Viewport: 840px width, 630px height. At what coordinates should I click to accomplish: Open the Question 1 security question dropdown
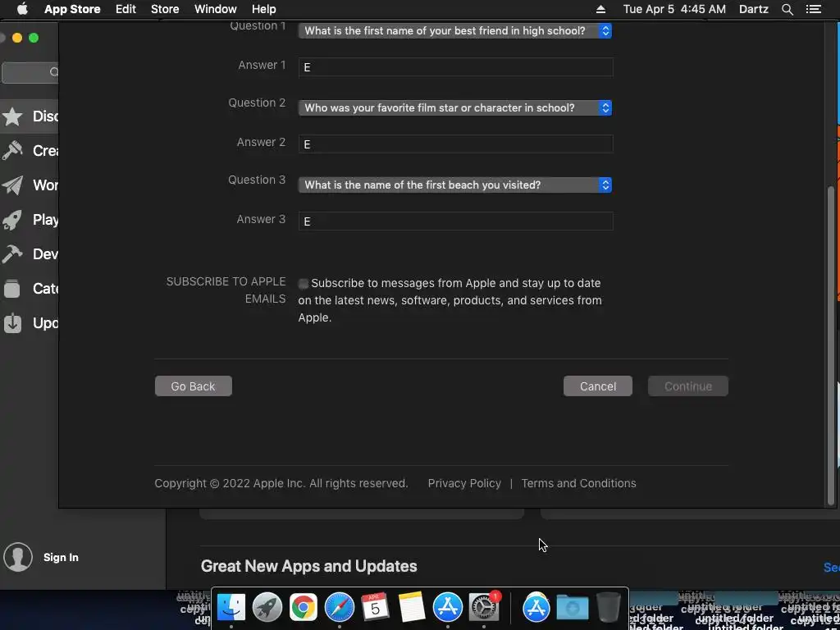(x=455, y=30)
